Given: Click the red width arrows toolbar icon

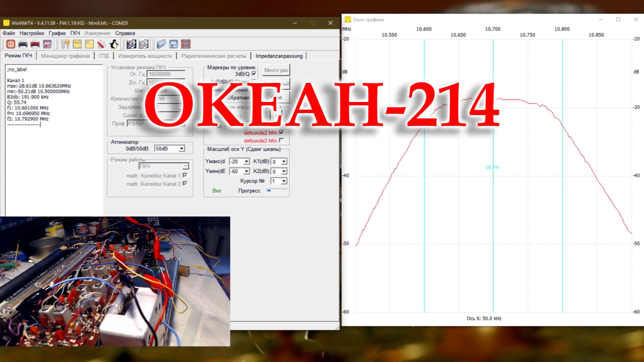Looking at the screenshot, I should (x=186, y=44).
